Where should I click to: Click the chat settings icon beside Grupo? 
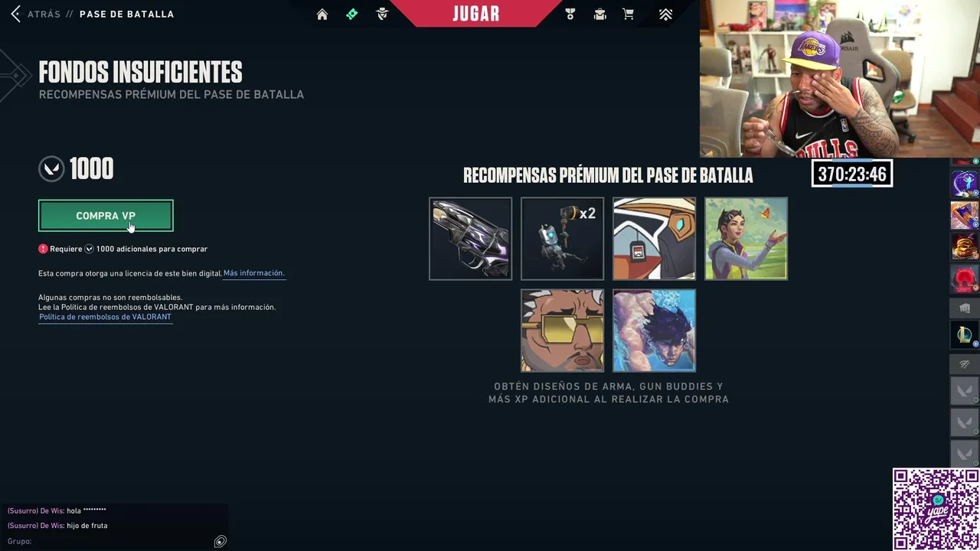(220, 542)
